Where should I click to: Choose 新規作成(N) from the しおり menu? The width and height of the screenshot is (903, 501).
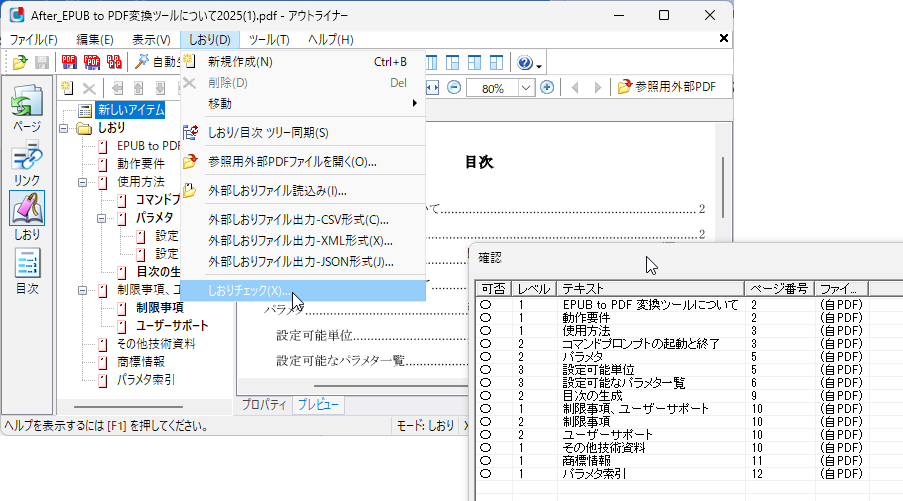303,62
